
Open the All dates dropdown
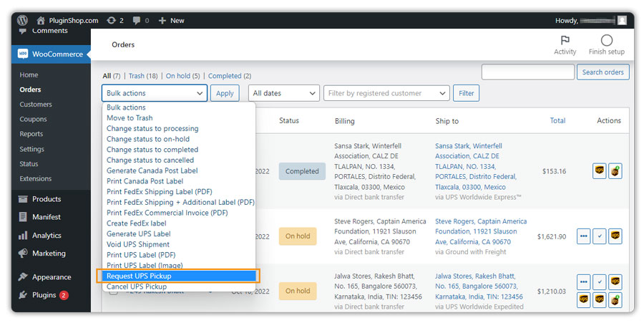pyautogui.click(x=284, y=93)
